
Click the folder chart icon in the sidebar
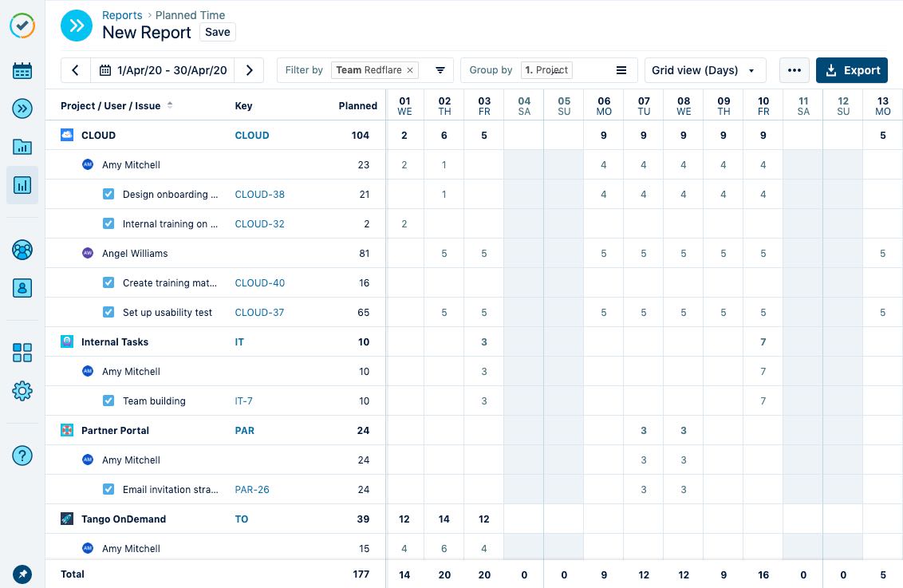[x=22, y=146]
